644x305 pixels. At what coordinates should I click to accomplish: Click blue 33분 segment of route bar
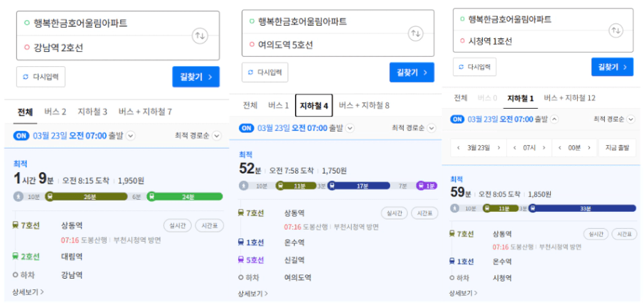(582, 208)
